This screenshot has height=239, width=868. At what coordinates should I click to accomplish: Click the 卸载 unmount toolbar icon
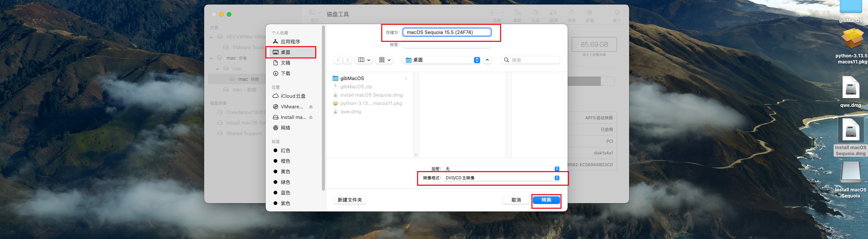[x=590, y=13]
